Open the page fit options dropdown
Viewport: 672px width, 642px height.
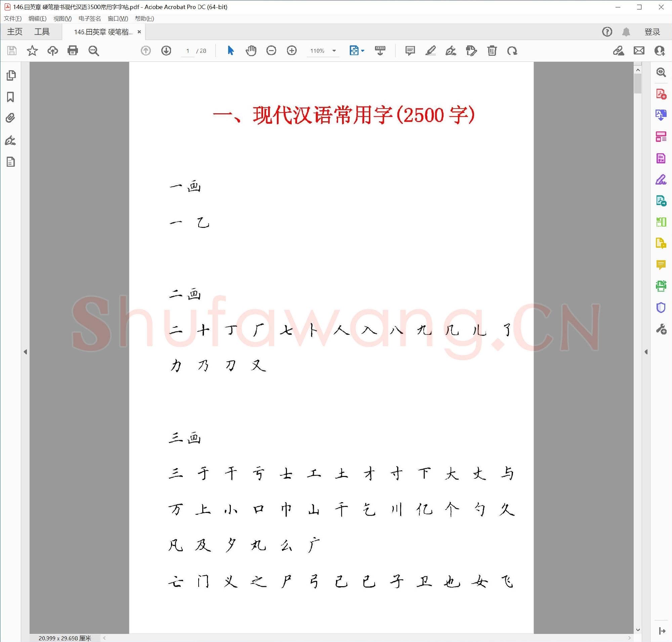[x=362, y=51]
